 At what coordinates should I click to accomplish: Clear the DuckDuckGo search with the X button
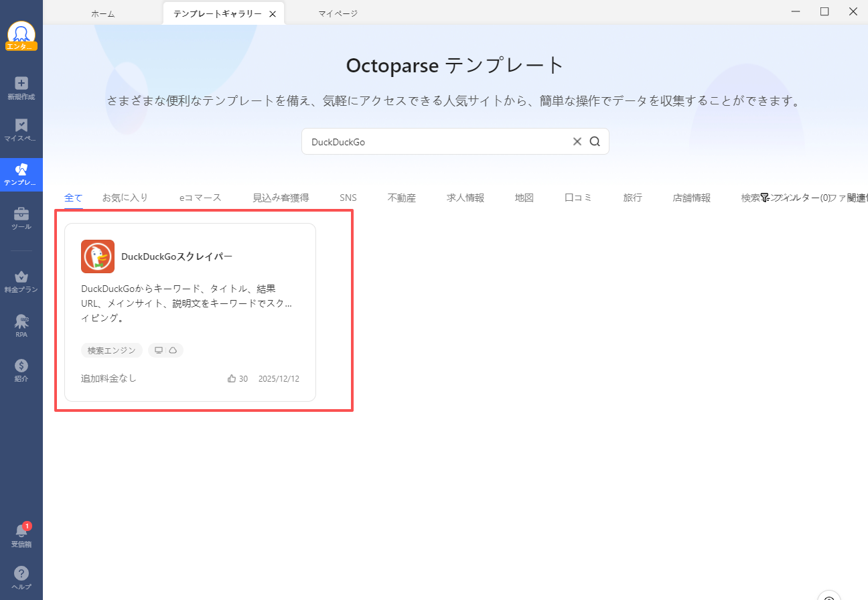(577, 141)
